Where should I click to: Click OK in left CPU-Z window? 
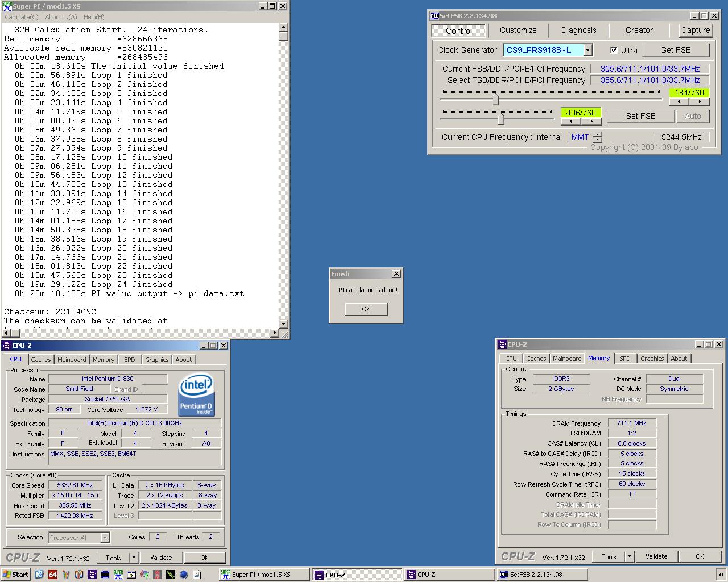(204, 558)
